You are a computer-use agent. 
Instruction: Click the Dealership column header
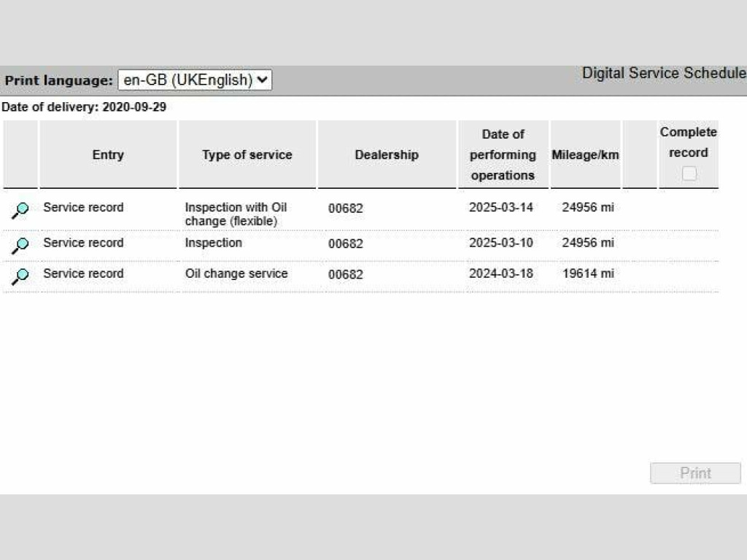(x=387, y=155)
